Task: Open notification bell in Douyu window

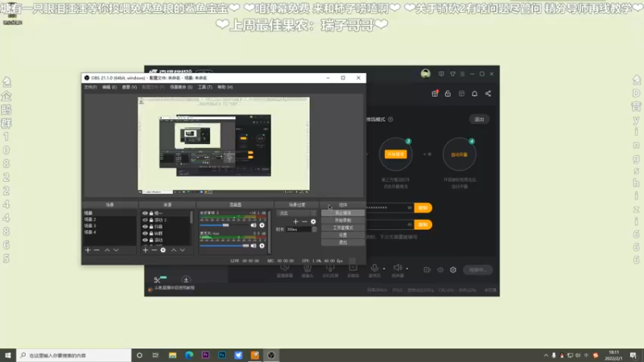Action: tap(474, 93)
